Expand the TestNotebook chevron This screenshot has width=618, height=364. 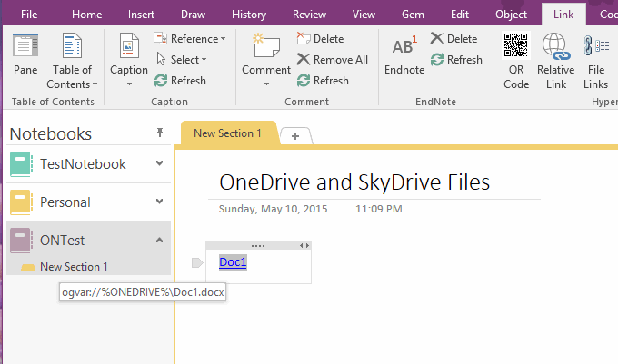tap(159, 162)
